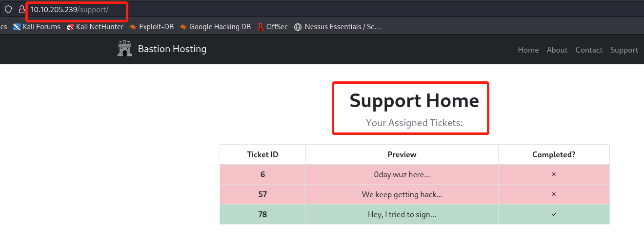Open the Kali NetHunter bookmark
The height and width of the screenshot is (243, 644).
coord(95,27)
